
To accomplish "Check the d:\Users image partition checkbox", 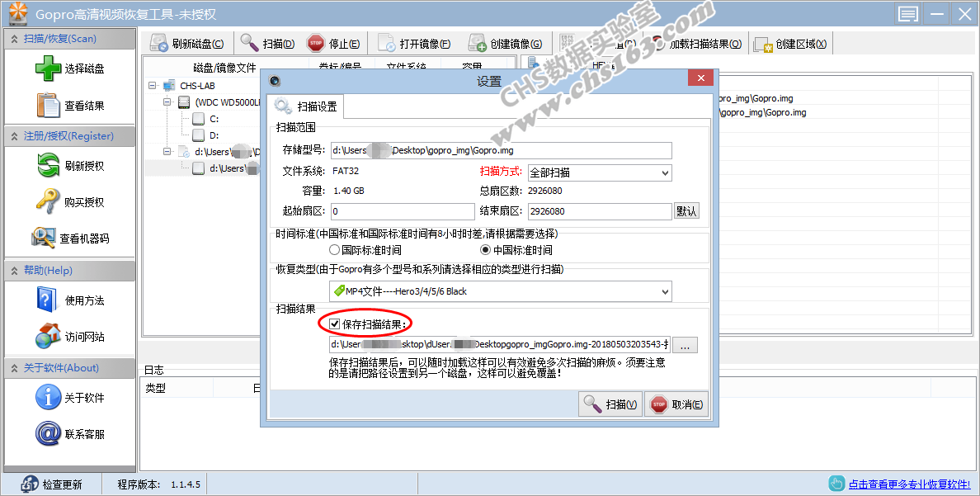I will click(x=198, y=168).
